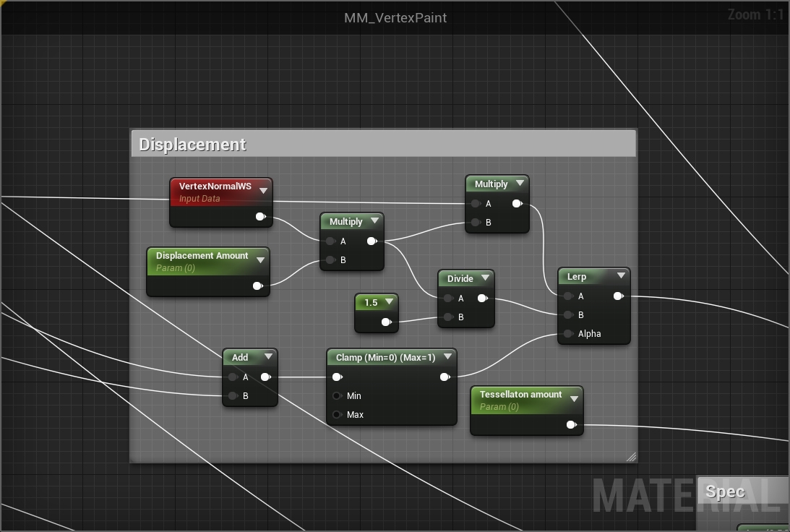
Task: Collapse the Multiply node fed by VertexNormalWS
Action: pos(374,220)
